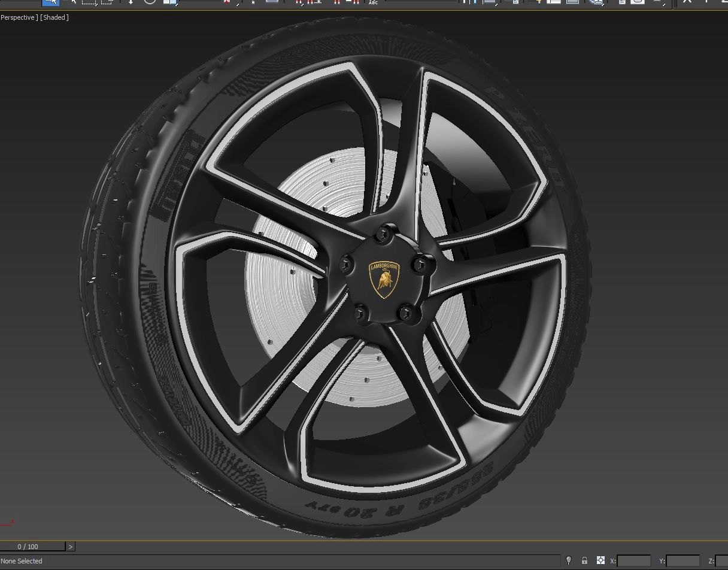The width and height of the screenshot is (728, 570).
Task: Activate the Select Object tool
Action: 51,2
